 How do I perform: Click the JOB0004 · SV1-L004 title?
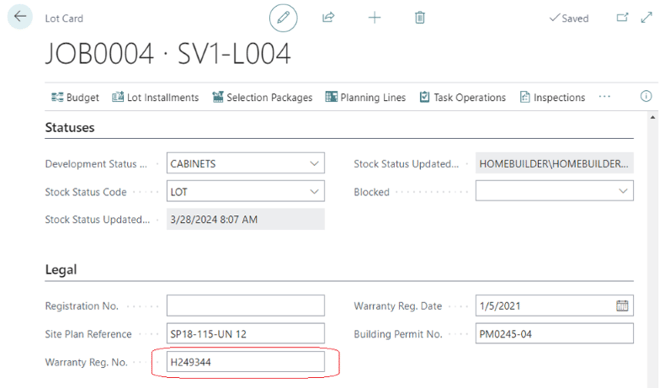[x=168, y=54]
